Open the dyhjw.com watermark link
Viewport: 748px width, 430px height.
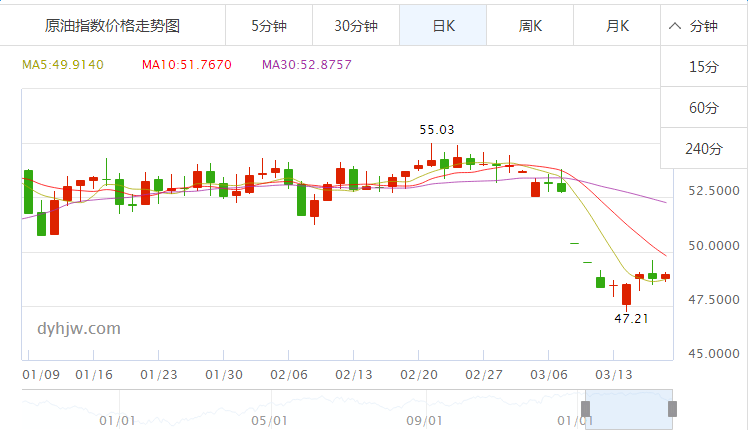point(79,328)
